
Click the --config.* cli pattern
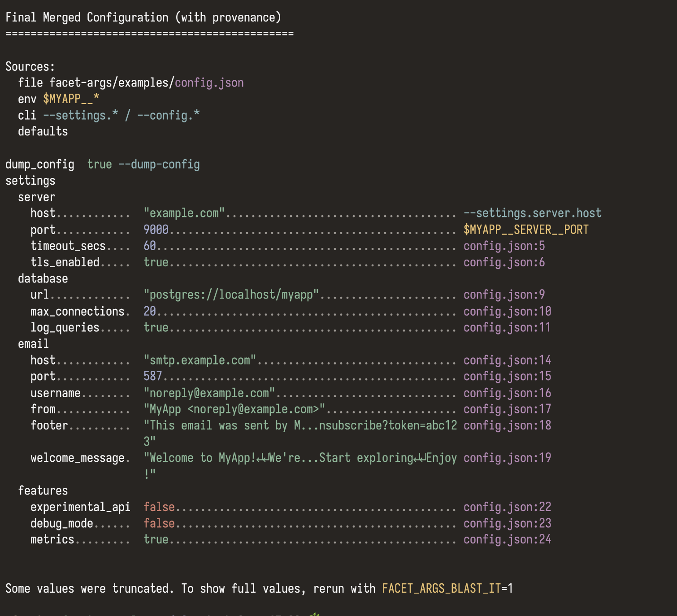168,115
